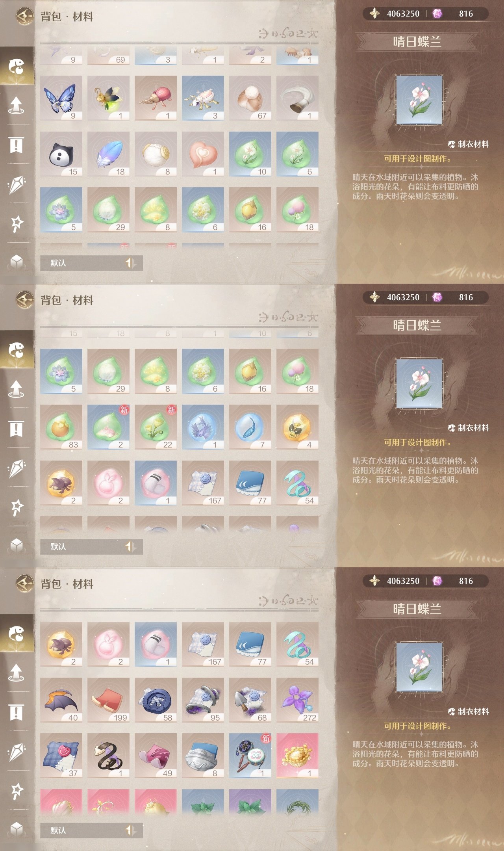Pick the golden ornament on pink background
The height and width of the screenshot is (851, 504).
297,756
